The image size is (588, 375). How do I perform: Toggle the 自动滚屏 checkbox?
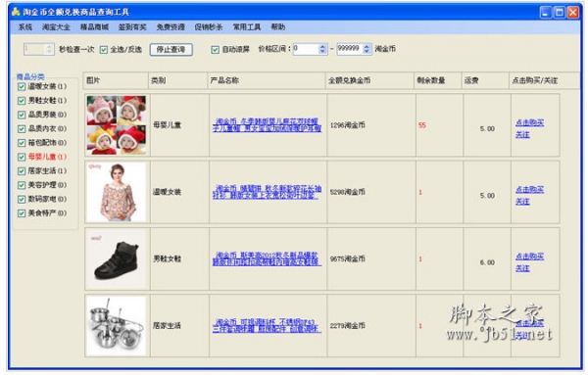(x=215, y=50)
